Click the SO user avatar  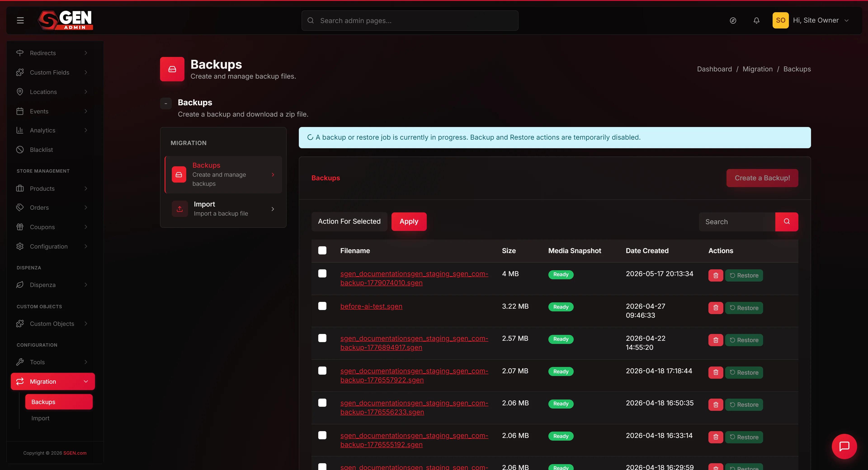[x=780, y=20]
